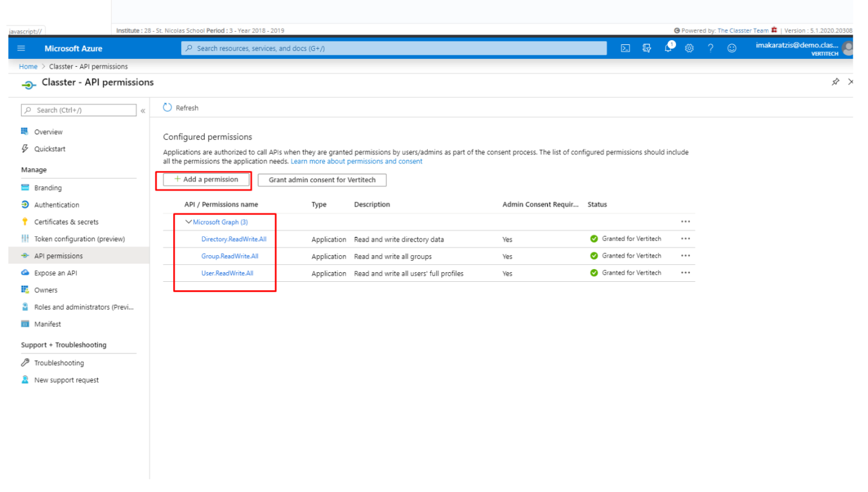
Task: Click the Owners icon in the sidebar
Action: tap(25, 290)
